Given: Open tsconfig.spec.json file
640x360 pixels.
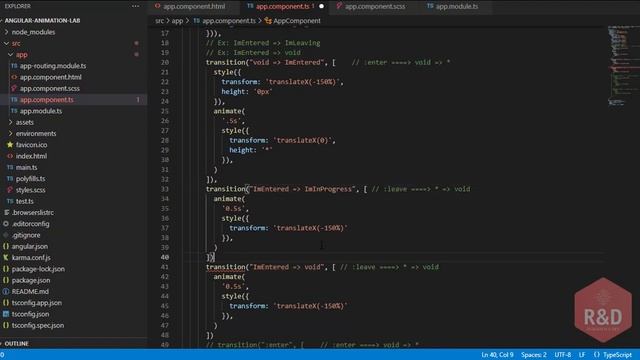Looking at the screenshot, I should pos(38,325).
